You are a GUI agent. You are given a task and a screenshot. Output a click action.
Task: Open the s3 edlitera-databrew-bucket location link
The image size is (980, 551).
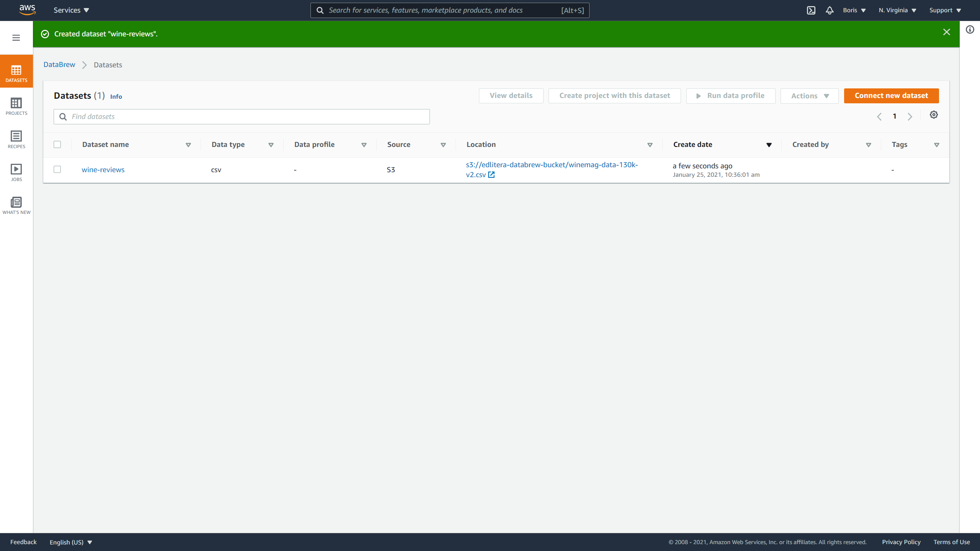click(x=552, y=170)
